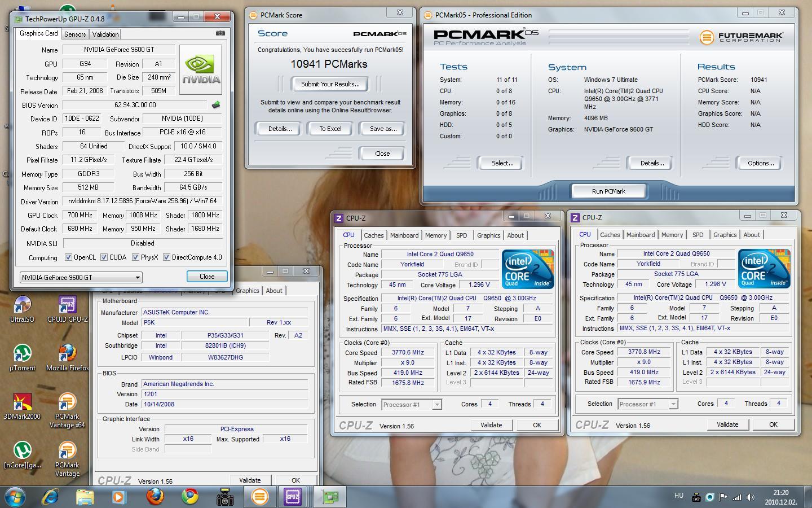The width and height of the screenshot is (812, 508).
Task: Click Close button in GPU-Z window
Action: coord(207,277)
